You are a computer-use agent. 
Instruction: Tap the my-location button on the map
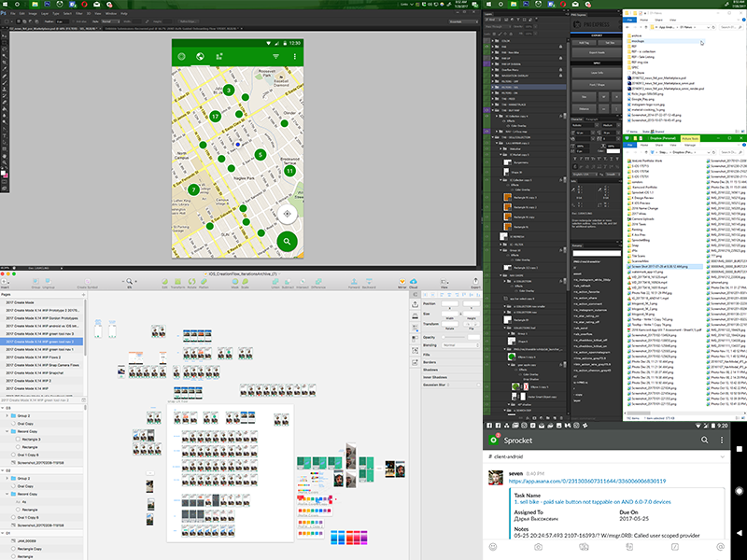[x=289, y=215]
